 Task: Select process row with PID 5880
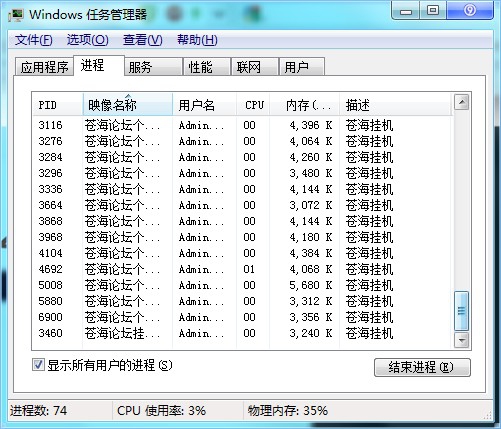(242, 301)
